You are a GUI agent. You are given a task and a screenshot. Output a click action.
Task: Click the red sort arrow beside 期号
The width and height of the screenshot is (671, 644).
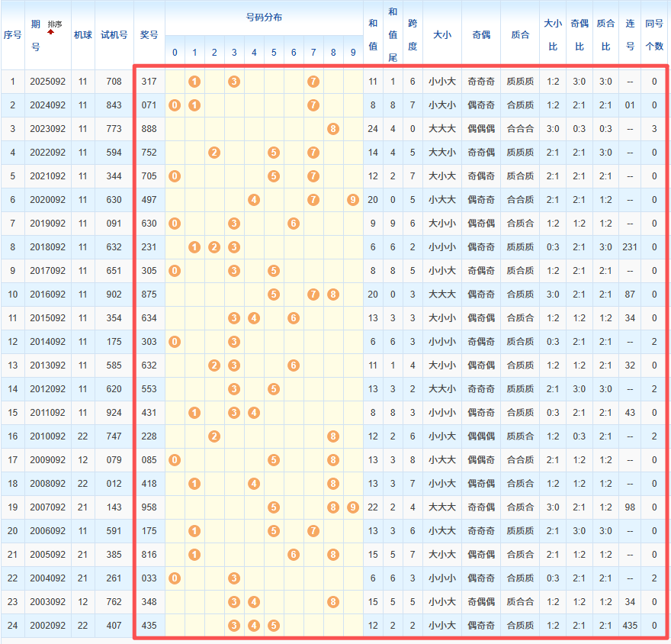[x=51, y=32]
